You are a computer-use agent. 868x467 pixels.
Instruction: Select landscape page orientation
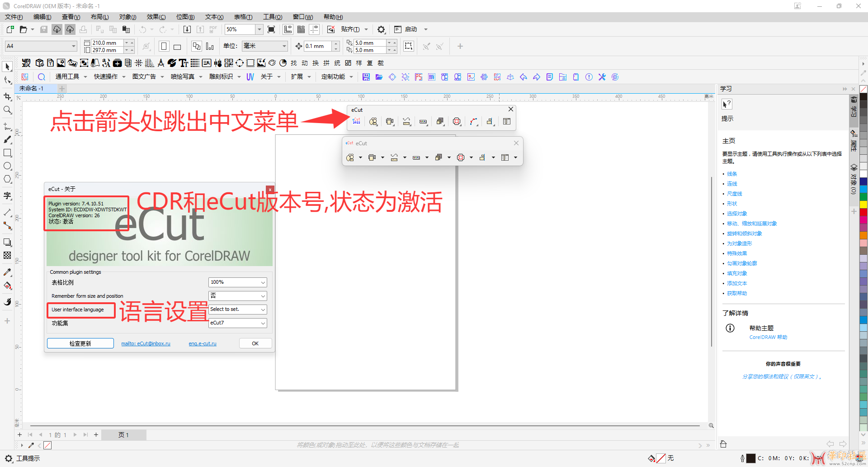click(x=177, y=46)
